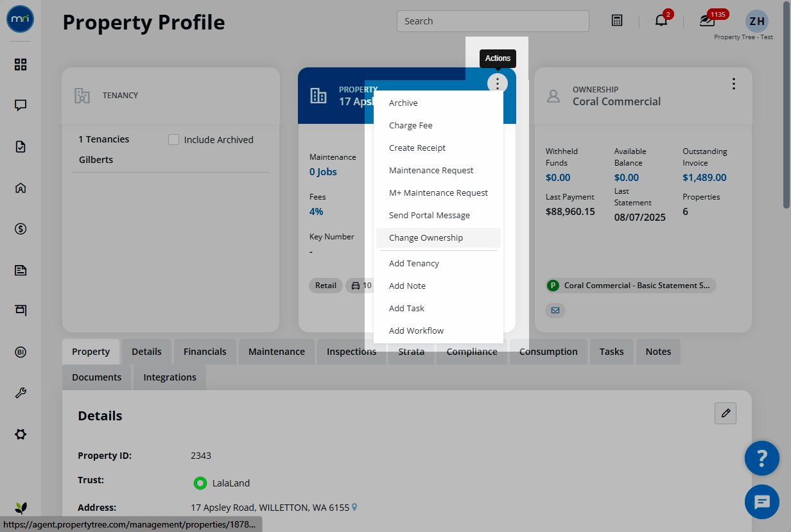Open the dashboard grid icon in sidebar
Viewport: 791px width, 532px height.
(21, 64)
